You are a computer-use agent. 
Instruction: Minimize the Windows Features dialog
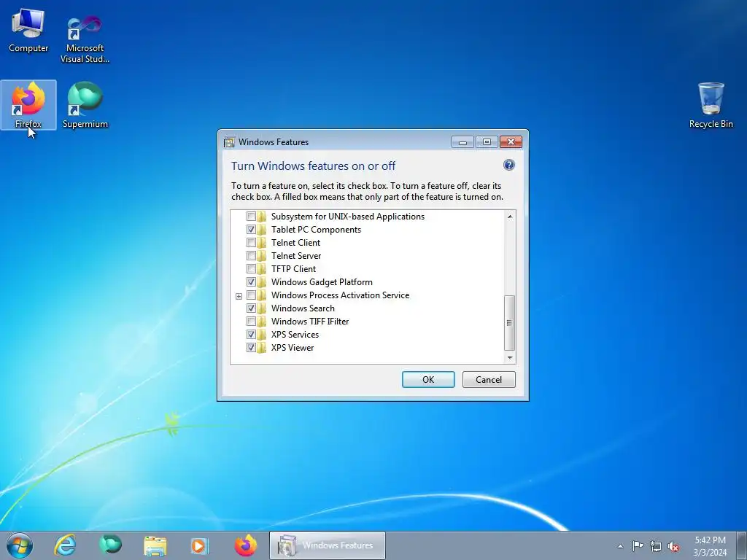[x=462, y=142]
